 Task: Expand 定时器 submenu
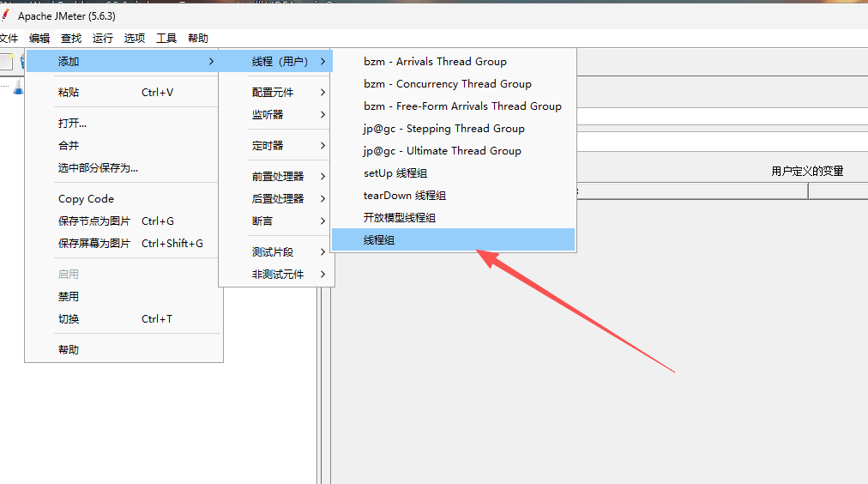(x=276, y=146)
